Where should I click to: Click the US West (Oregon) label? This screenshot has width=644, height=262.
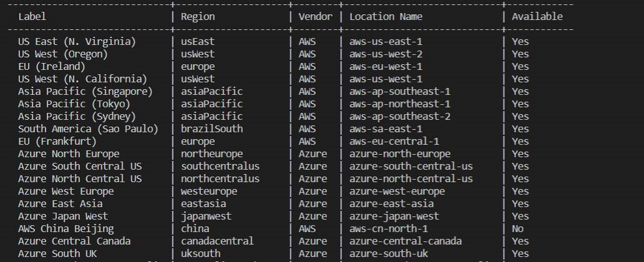tap(63, 54)
